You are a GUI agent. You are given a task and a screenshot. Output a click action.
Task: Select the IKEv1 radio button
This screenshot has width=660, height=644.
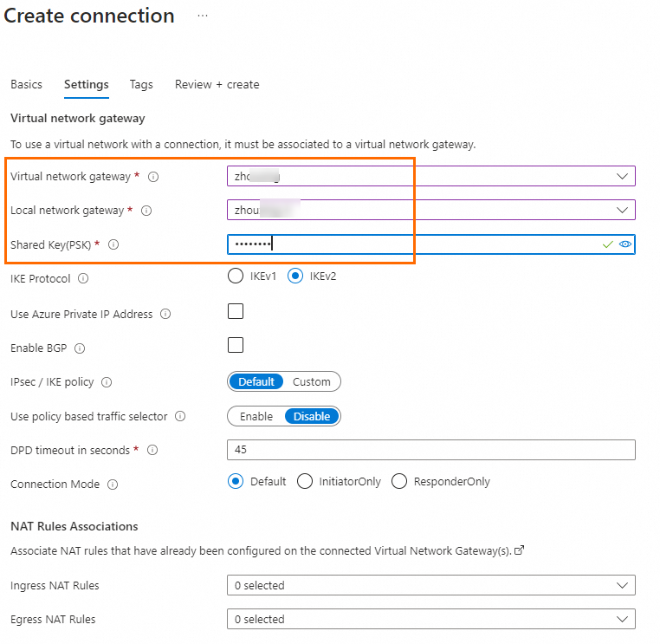click(236, 276)
